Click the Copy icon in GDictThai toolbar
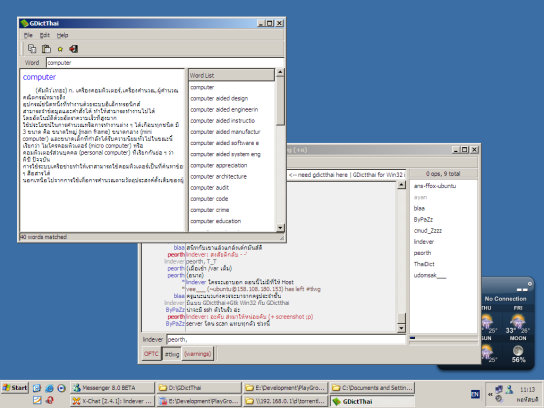Screen dimensions: 544x408 point(32,49)
